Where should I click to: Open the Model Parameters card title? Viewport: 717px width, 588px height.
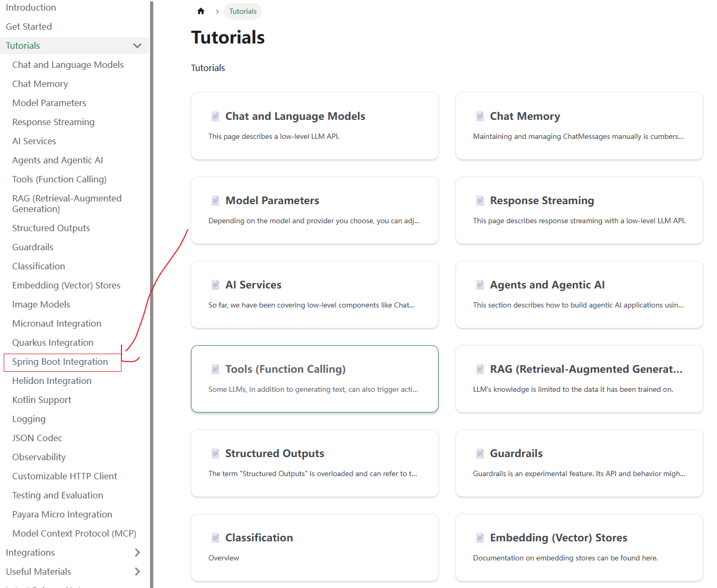(x=272, y=200)
